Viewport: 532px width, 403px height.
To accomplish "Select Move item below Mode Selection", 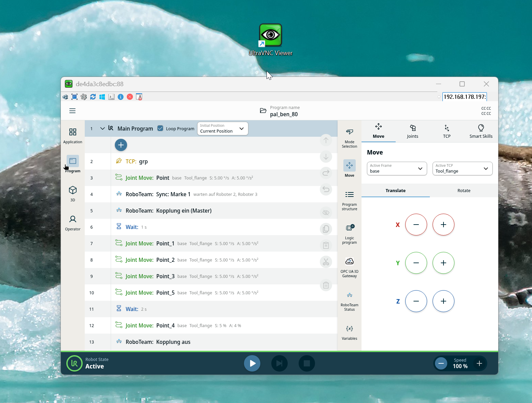I will (350, 169).
